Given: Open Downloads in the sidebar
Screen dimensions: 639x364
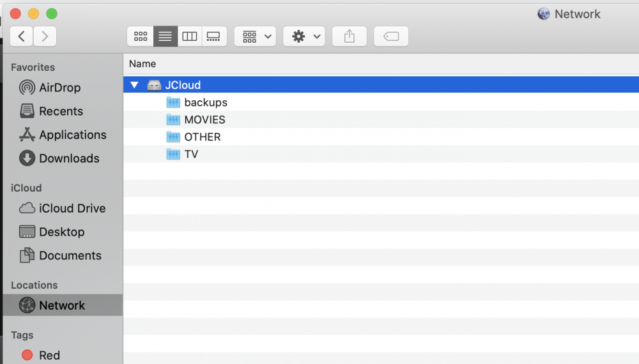Looking at the screenshot, I should coord(69,158).
